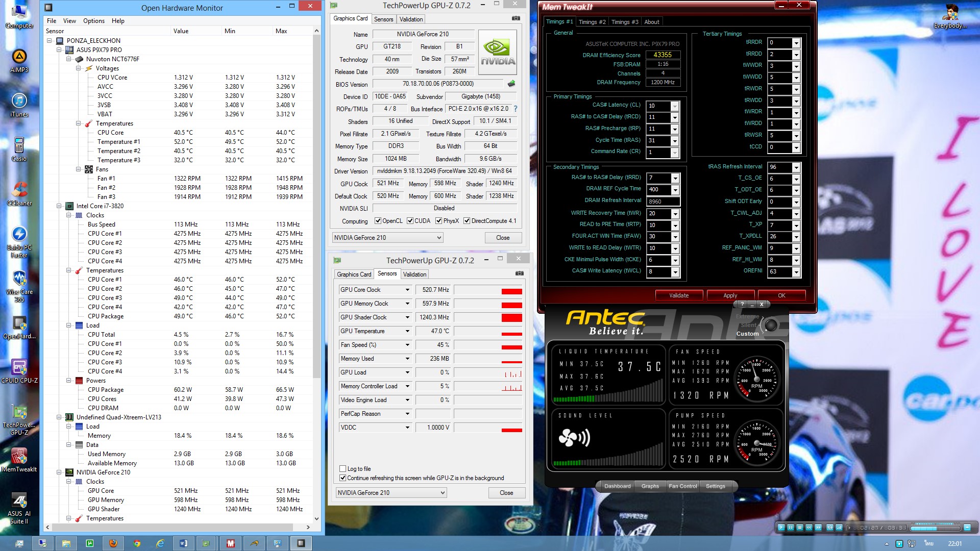
Task: Adjust the media player volume slider
Action: (935, 528)
